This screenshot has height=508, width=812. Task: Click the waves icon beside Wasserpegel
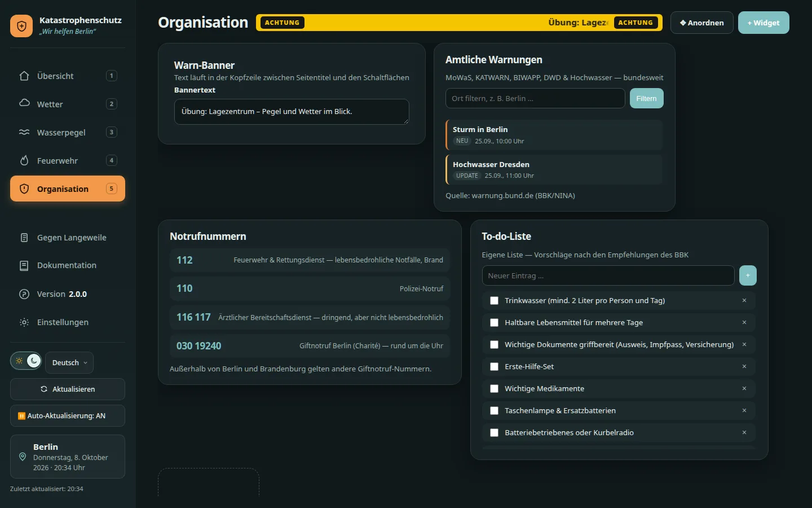point(24,132)
